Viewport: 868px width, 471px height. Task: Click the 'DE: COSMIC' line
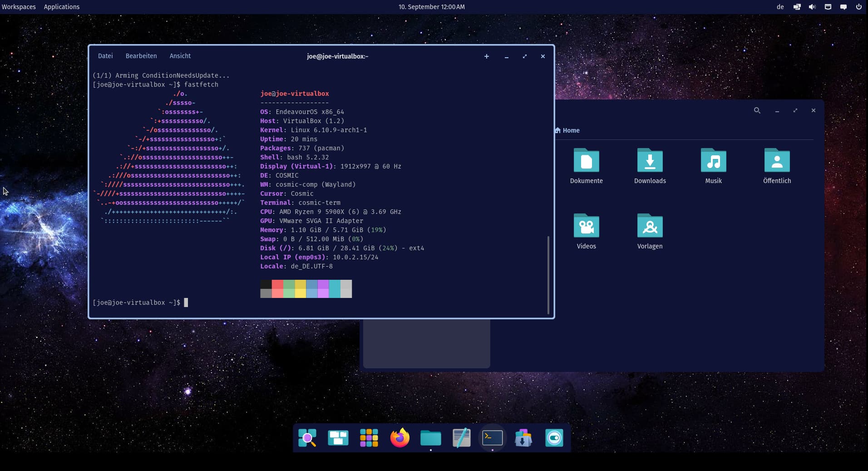pyautogui.click(x=279, y=175)
